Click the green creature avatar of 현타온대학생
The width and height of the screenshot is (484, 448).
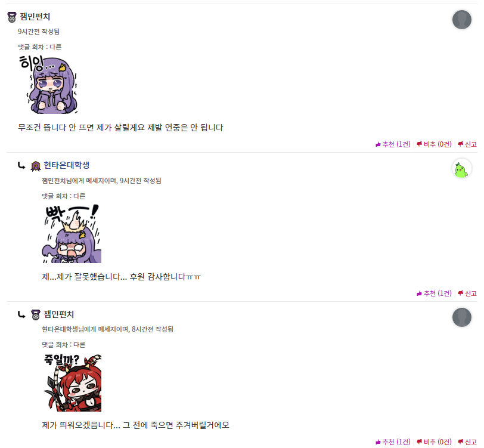pos(462,169)
